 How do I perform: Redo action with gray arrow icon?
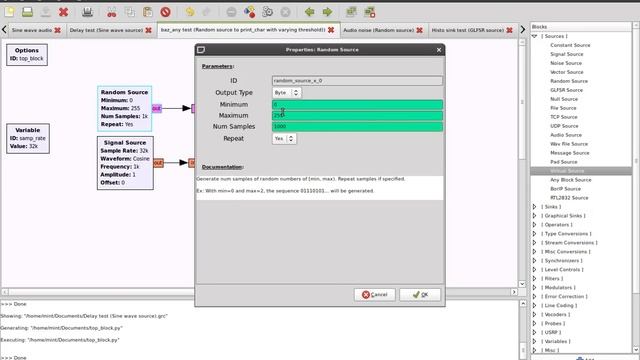point(207,12)
